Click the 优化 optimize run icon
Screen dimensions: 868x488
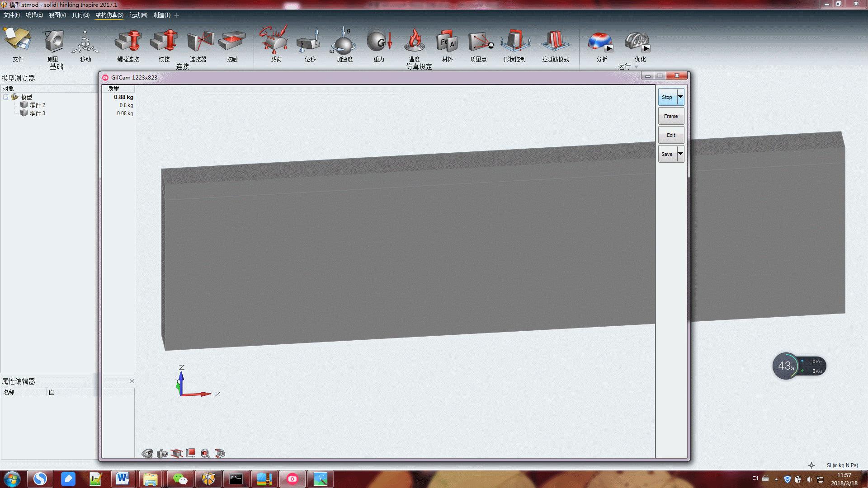point(638,41)
